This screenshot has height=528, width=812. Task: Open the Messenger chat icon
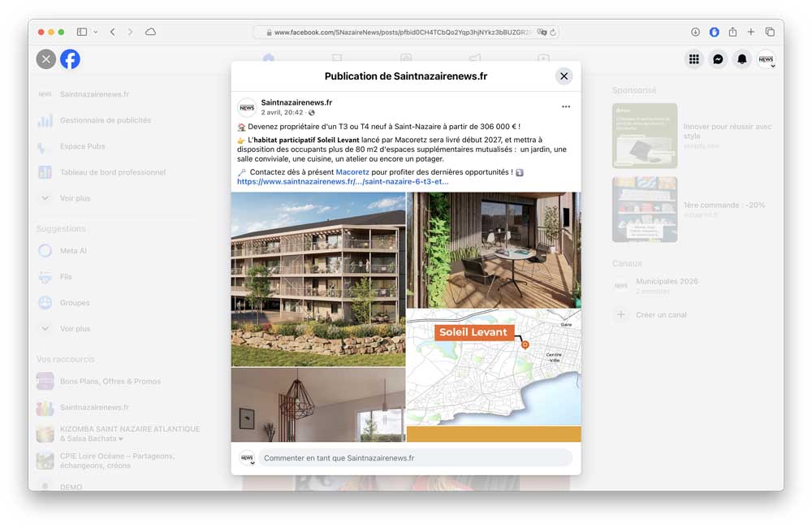pos(718,59)
